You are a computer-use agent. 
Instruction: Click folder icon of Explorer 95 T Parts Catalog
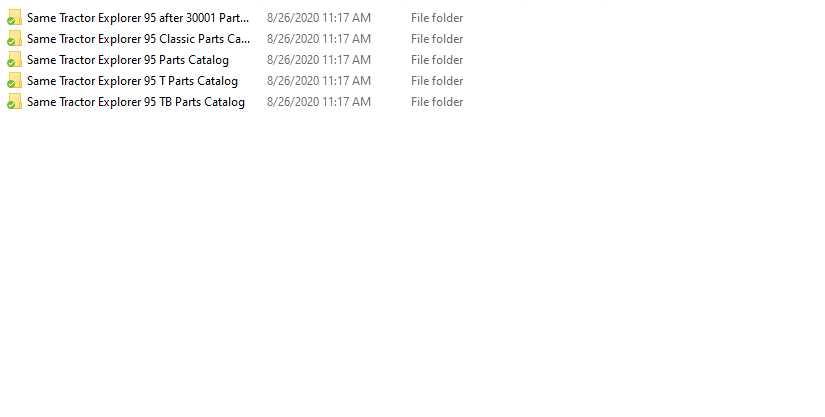[x=14, y=80]
